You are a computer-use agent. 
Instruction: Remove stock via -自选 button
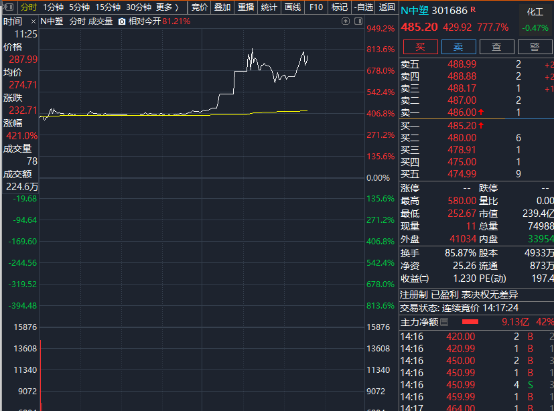click(364, 7)
